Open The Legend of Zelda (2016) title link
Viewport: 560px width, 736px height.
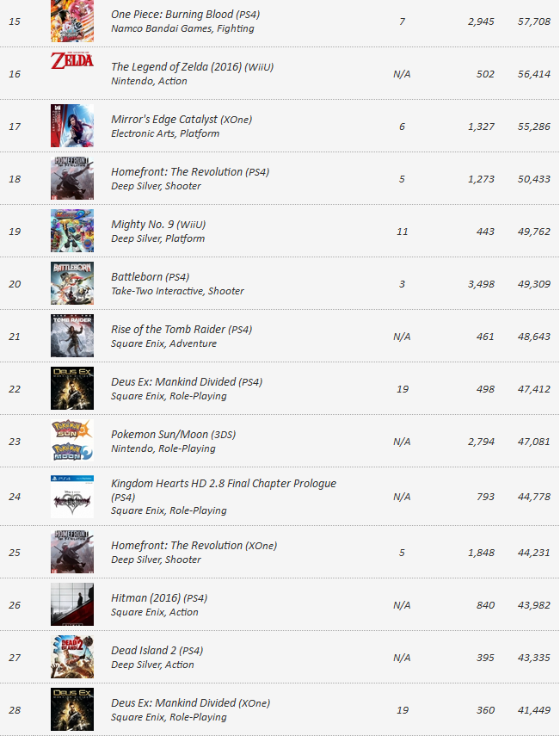coord(193,66)
